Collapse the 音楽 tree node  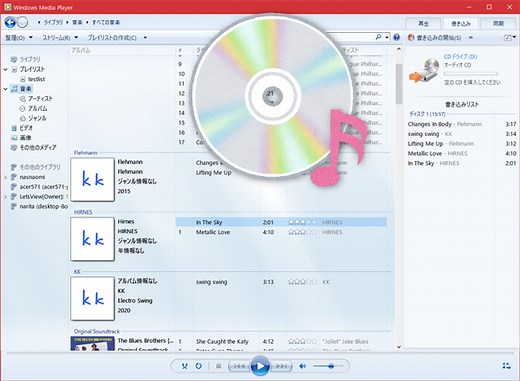click(5, 89)
